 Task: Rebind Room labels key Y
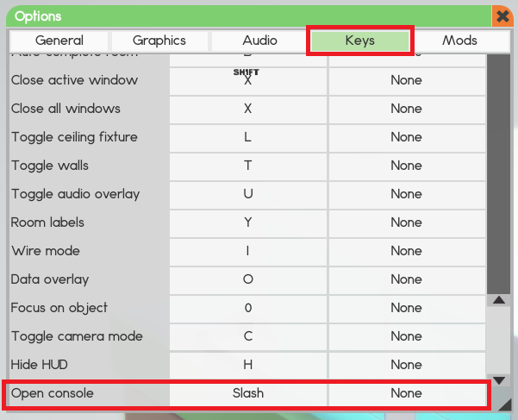(248, 223)
